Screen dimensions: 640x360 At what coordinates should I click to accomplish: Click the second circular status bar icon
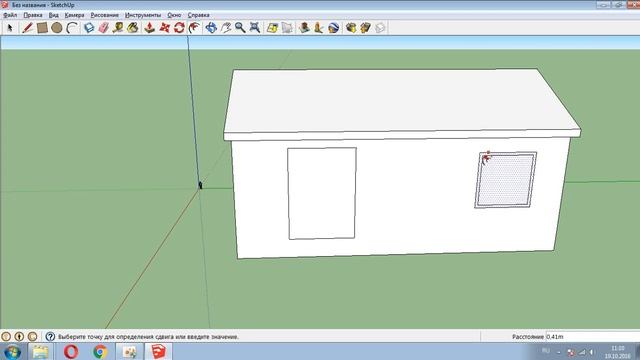(x=19, y=337)
